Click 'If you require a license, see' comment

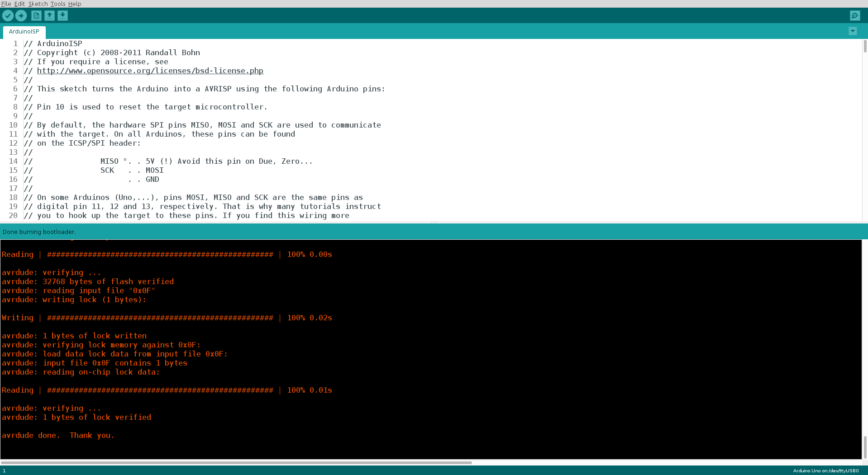click(x=96, y=62)
